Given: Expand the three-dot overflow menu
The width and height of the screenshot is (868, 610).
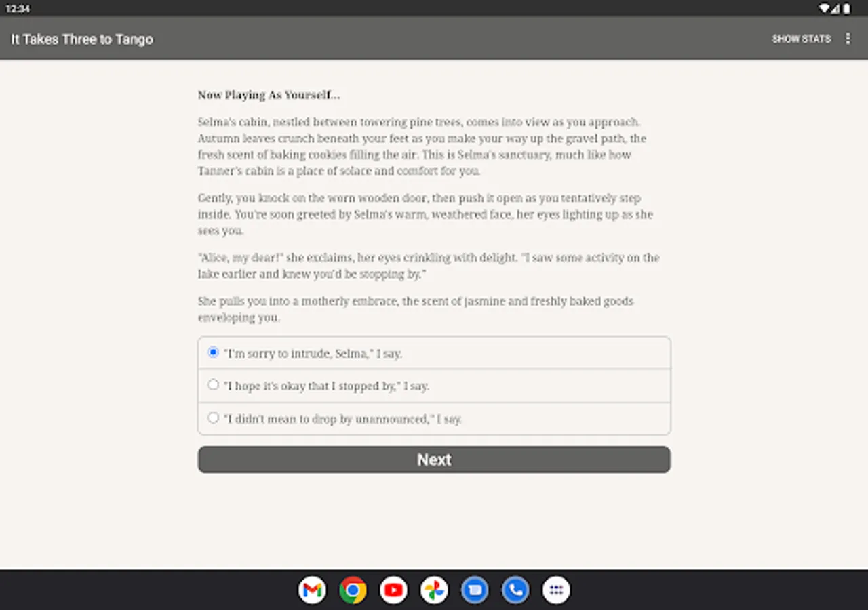Looking at the screenshot, I should pos(848,39).
